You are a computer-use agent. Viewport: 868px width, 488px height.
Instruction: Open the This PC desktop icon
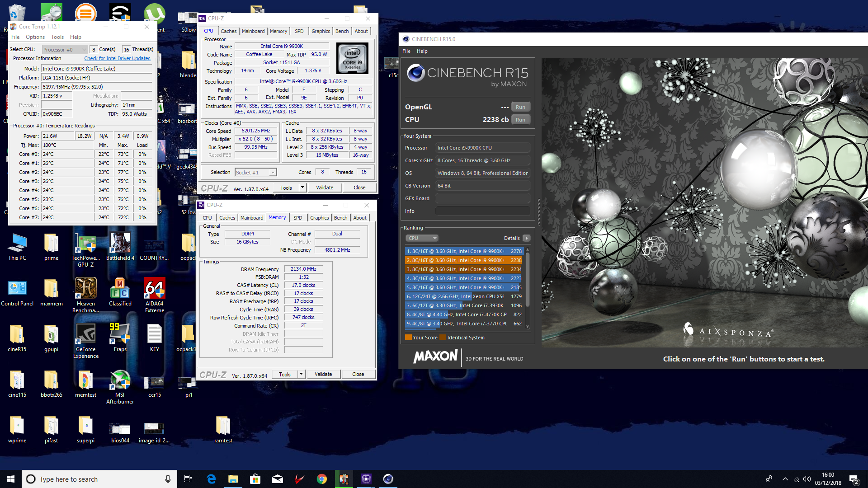click(x=17, y=247)
